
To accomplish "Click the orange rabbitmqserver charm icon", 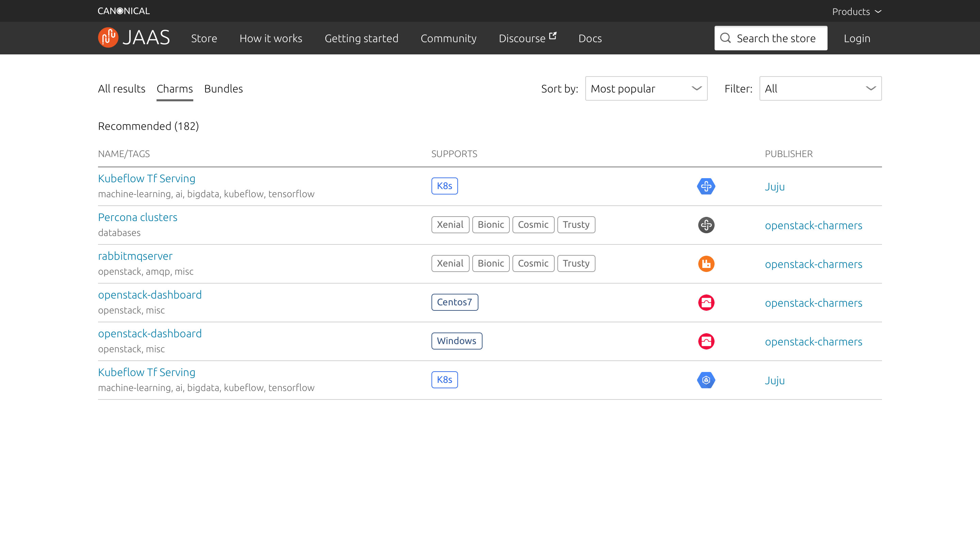I will 706,264.
